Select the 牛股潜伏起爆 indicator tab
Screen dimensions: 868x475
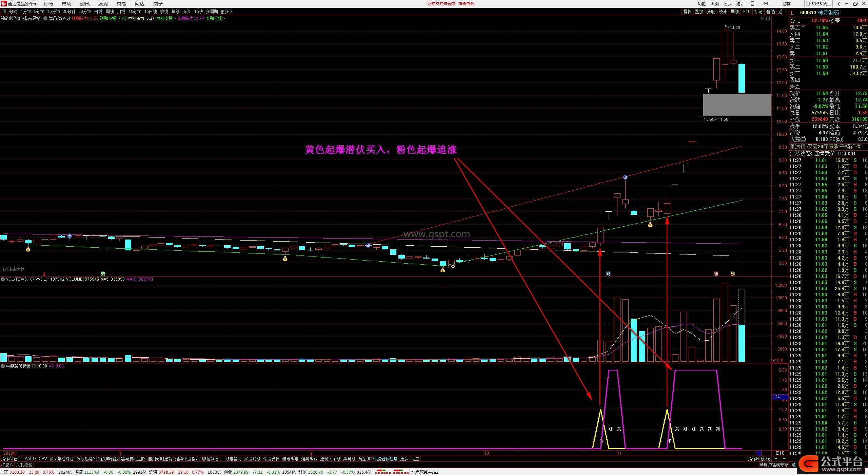pos(385,459)
